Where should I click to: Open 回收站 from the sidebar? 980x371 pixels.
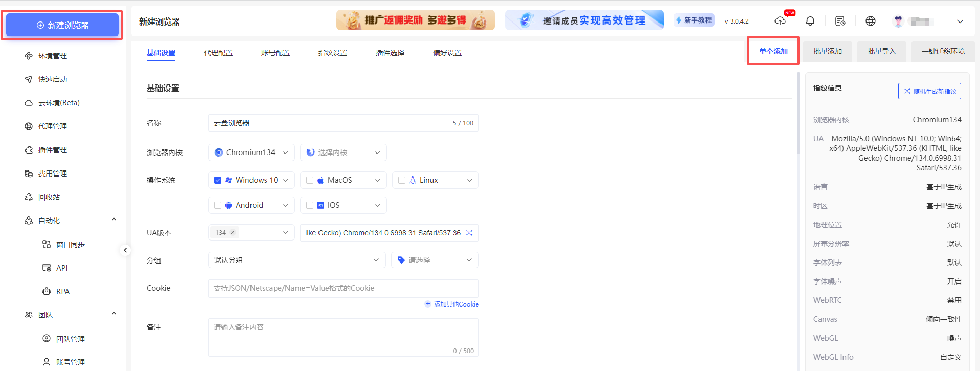[42, 197]
